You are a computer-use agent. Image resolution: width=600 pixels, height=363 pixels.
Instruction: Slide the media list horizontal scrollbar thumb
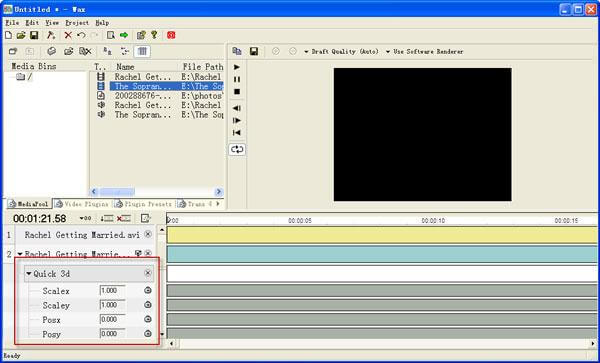coord(117,192)
